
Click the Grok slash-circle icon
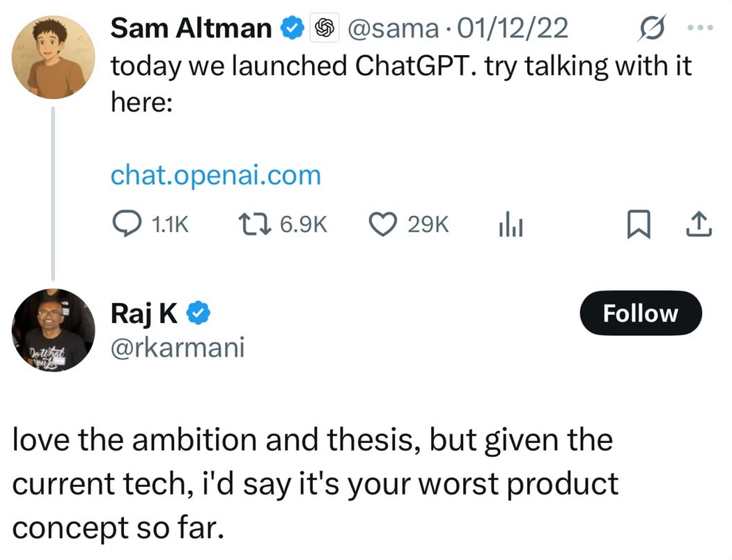[x=653, y=29]
